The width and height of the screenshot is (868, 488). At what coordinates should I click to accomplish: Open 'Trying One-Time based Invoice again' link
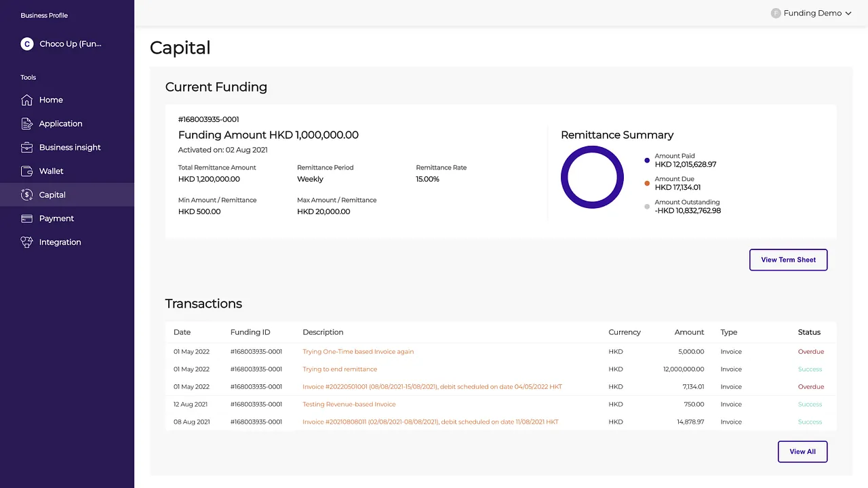358,352
